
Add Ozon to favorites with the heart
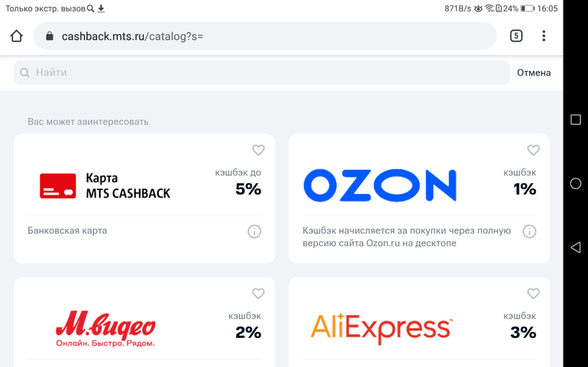click(533, 150)
